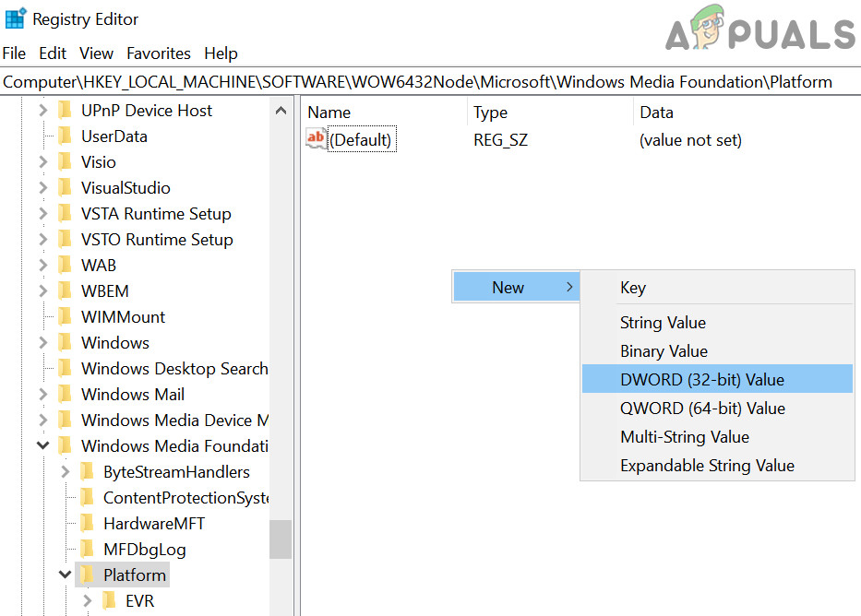Expand the Windows Mail key
Screen dimensions: 861x616
click(x=42, y=394)
